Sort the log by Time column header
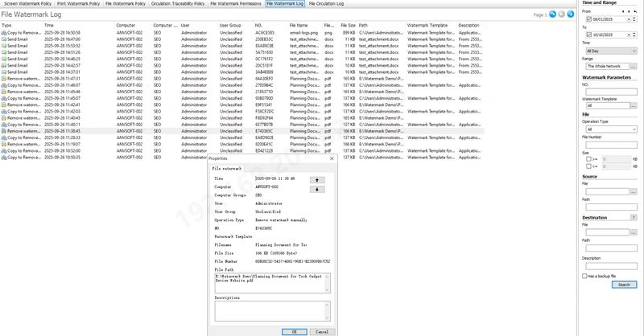This screenshot has height=336, width=644. [x=79, y=26]
